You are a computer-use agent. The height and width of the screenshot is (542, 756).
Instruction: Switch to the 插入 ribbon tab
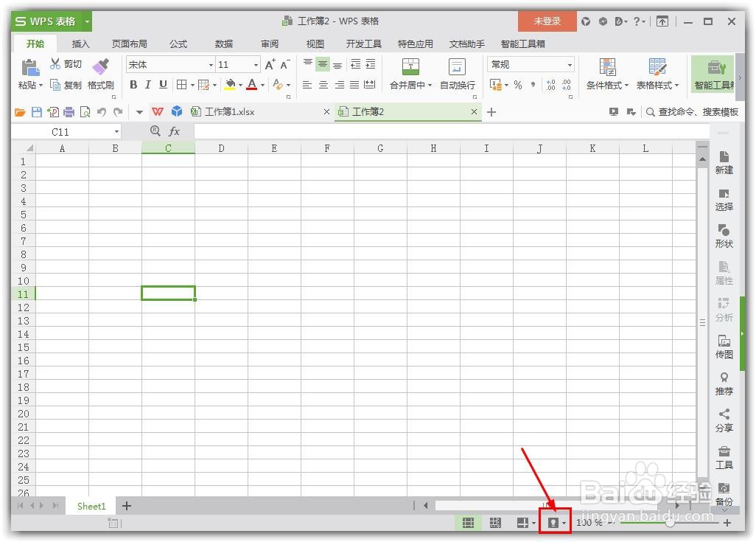tap(80, 44)
